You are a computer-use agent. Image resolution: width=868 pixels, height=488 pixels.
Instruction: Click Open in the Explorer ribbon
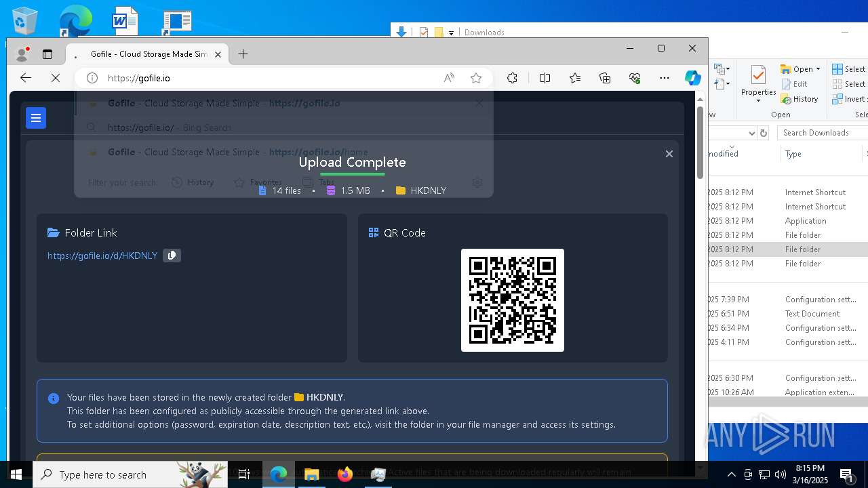coord(797,69)
